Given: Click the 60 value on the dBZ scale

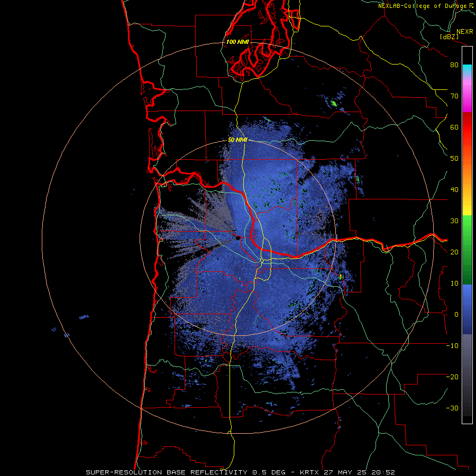Looking at the screenshot, I should coord(454,127).
